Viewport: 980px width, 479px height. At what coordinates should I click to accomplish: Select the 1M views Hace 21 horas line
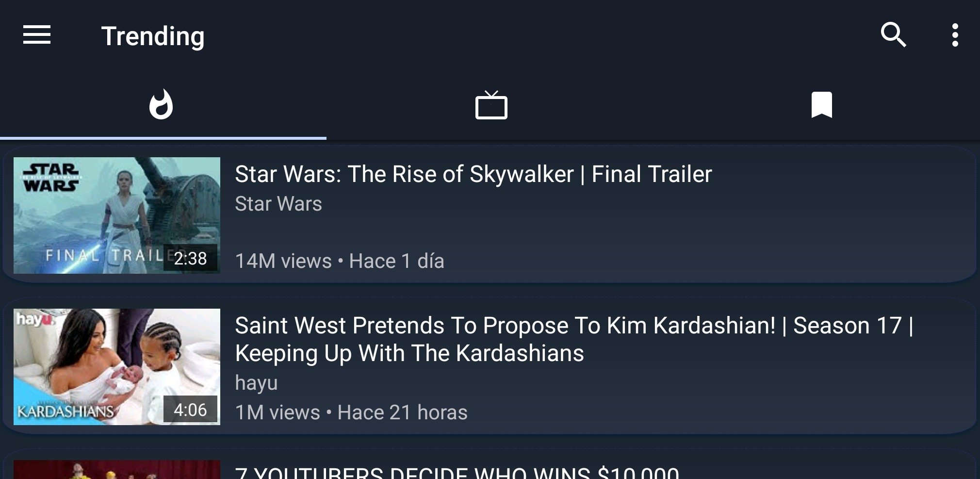(351, 413)
